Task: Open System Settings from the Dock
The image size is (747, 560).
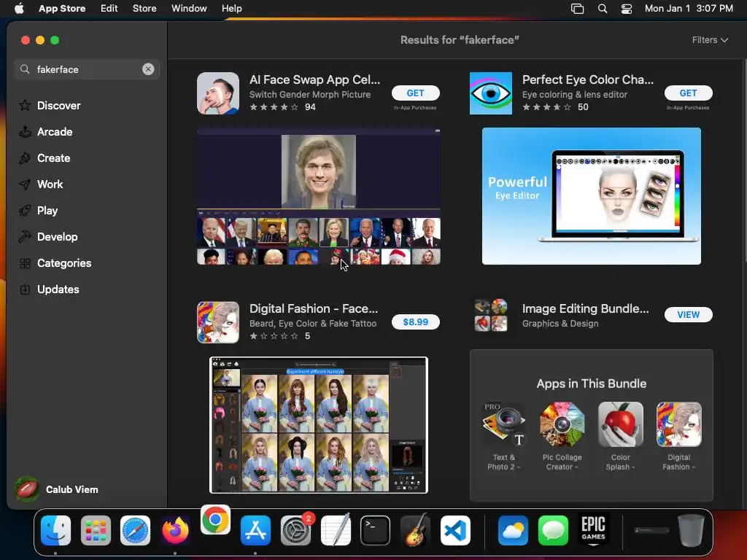Action: tap(295, 530)
